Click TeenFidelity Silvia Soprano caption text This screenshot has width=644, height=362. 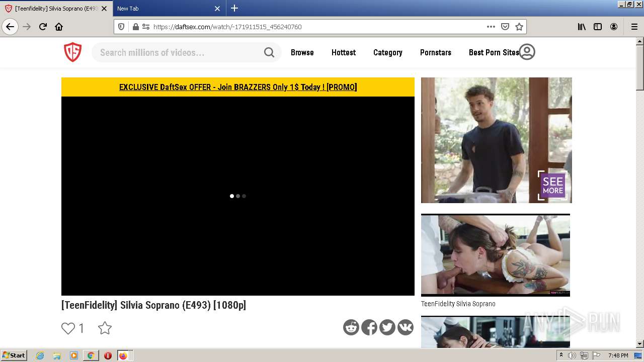click(458, 304)
